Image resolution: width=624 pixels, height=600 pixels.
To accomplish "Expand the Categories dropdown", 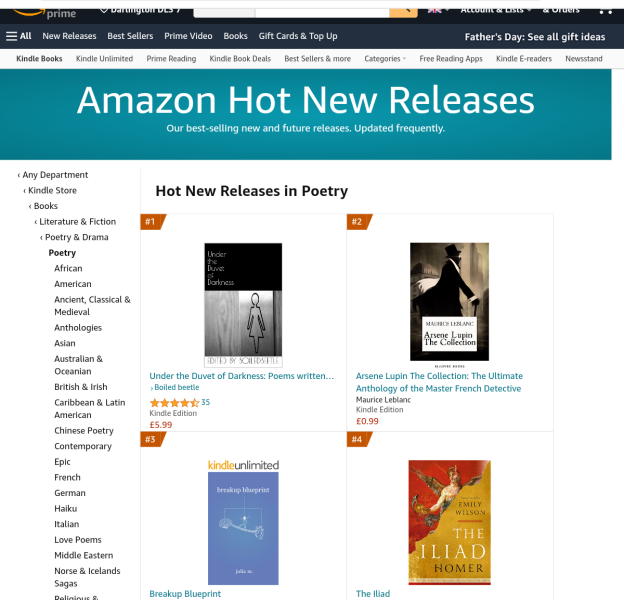I will coord(384,59).
